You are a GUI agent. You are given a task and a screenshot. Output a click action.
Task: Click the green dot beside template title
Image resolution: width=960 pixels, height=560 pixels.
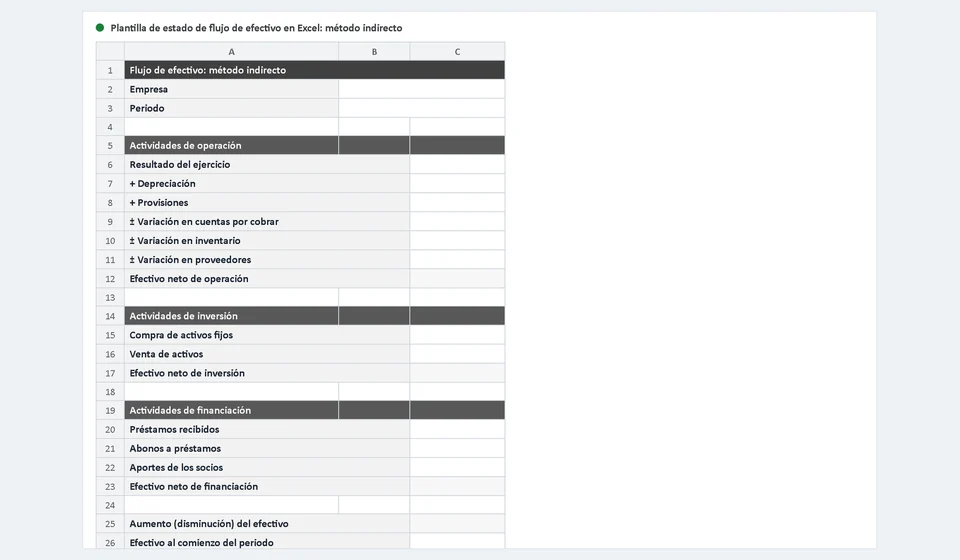(x=100, y=28)
